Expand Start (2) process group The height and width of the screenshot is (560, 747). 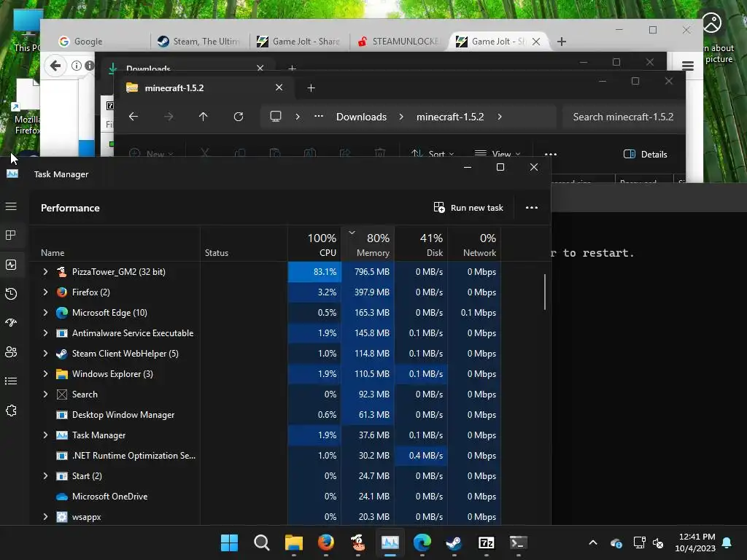[x=45, y=476]
